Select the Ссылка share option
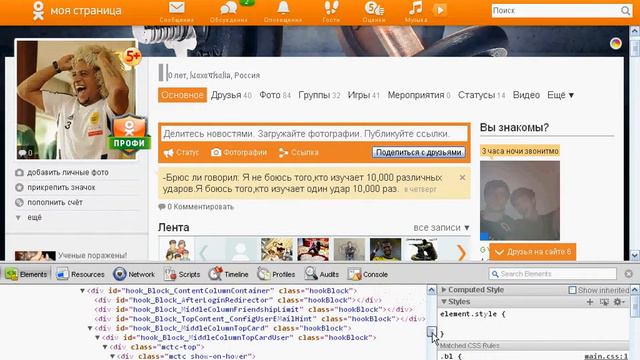Viewport: 640px width, 360px height. [298, 153]
